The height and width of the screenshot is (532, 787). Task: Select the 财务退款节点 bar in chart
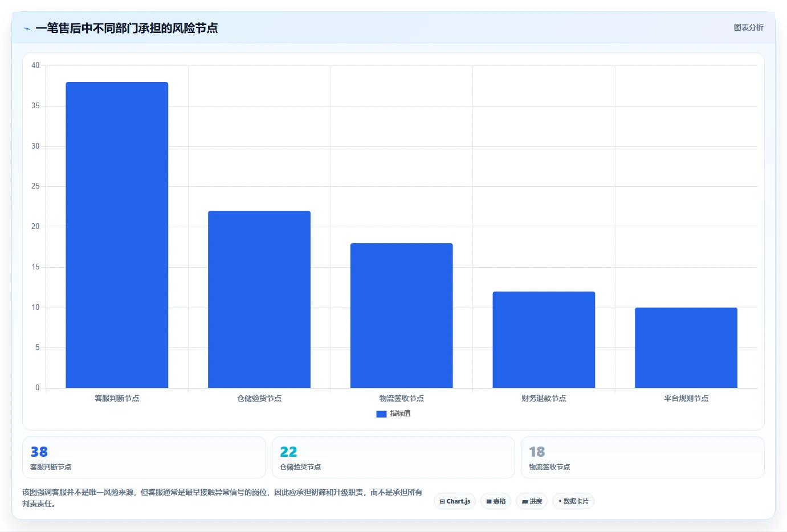(x=544, y=340)
